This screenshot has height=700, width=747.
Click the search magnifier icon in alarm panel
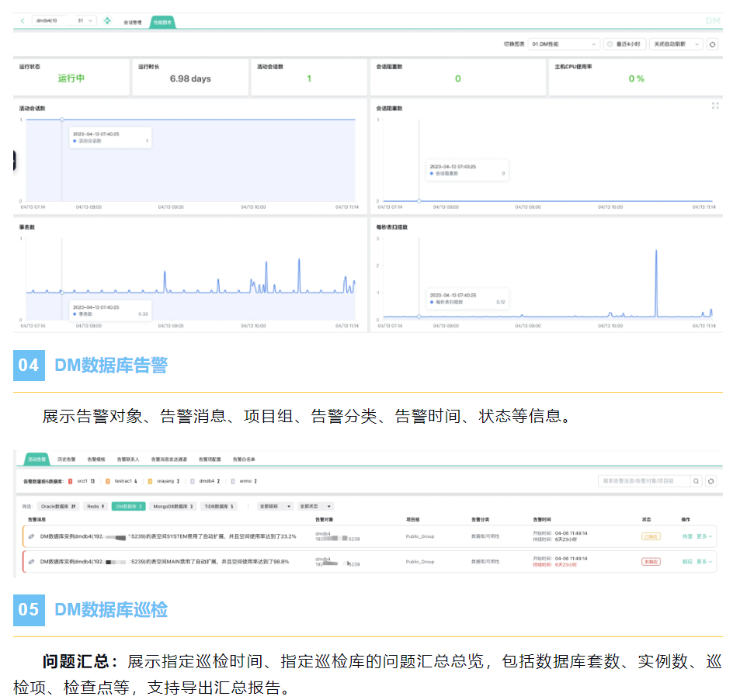pos(697,481)
